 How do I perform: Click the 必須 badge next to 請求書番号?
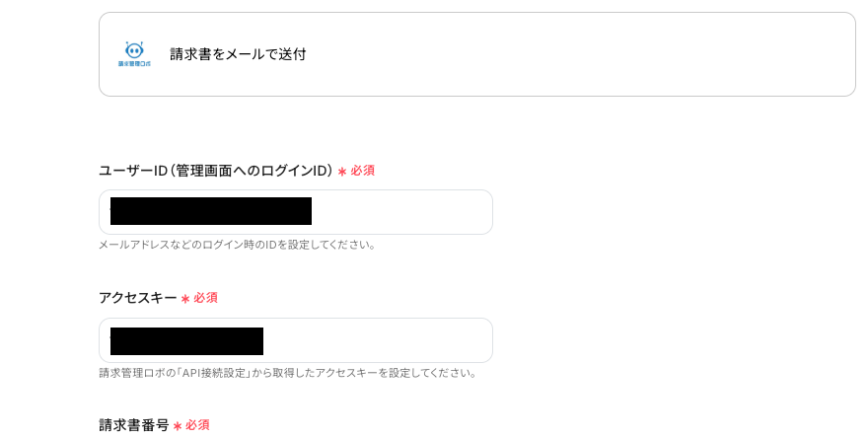tap(197, 425)
